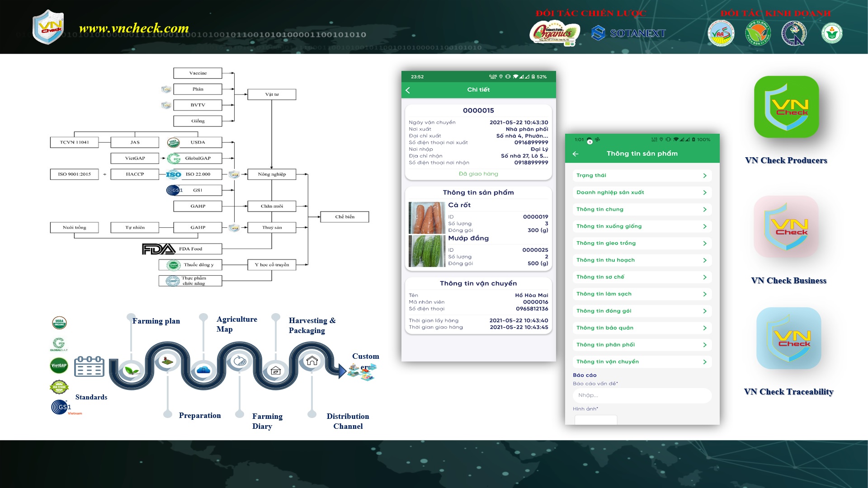Screen dimensions: 868x488
Task: Expand Thông tin xuống giống row
Action: point(642,226)
